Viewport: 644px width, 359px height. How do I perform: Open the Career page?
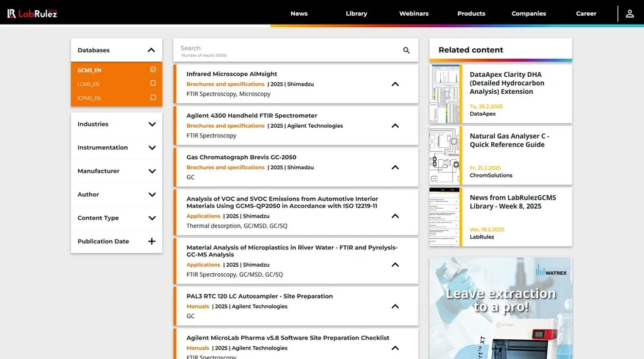pyautogui.click(x=586, y=14)
